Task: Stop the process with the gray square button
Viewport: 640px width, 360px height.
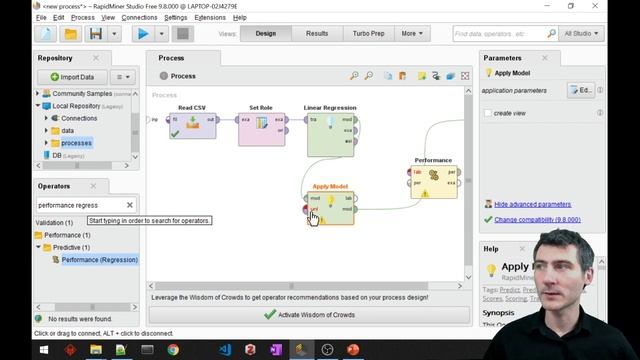Action: (182, 34)
